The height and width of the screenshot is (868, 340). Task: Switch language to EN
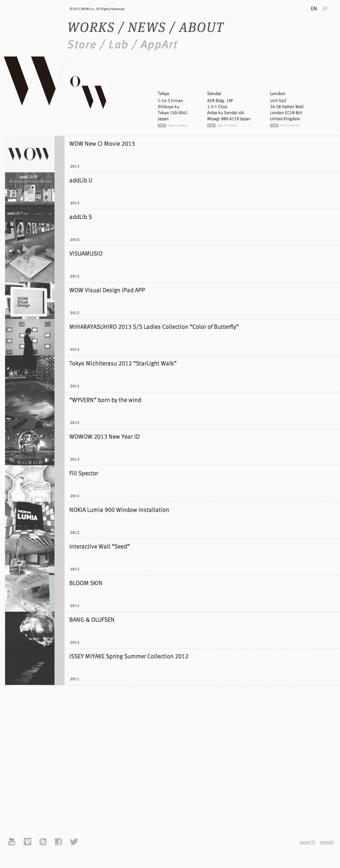(314, 9)
